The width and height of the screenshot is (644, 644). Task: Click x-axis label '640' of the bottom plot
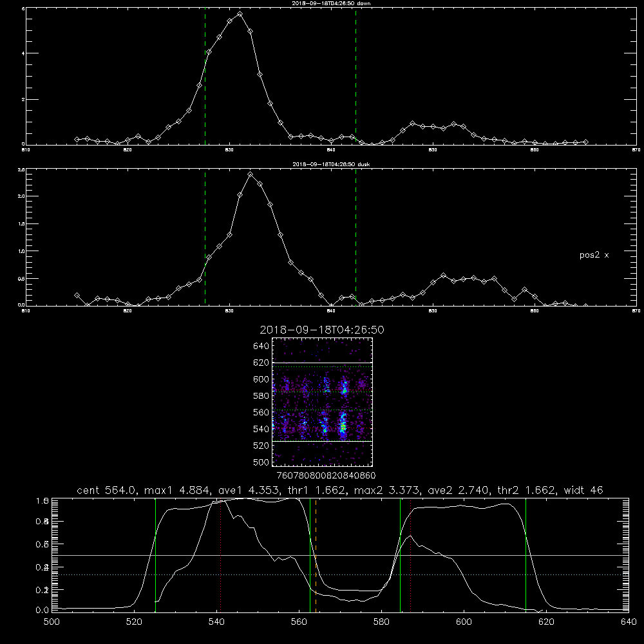[629, 622]
